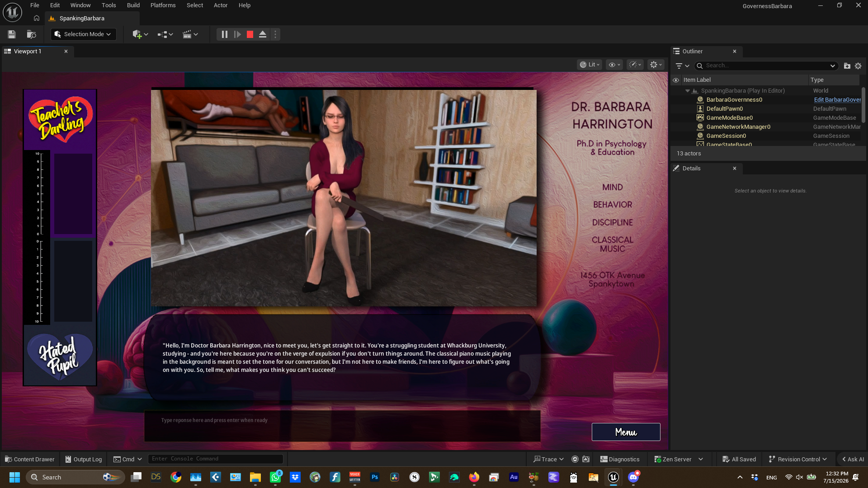The width and height of the screenshot is (868, 488).
Task: Open the viewport settings gear dropdown
Action: click(656, 65)
